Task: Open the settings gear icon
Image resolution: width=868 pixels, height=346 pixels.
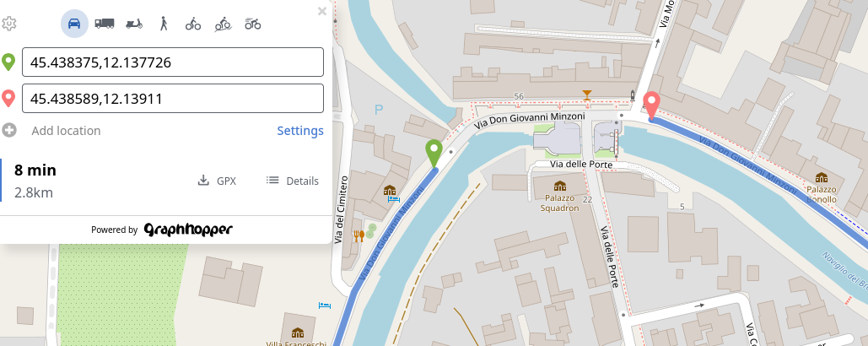Action: point(8,24)
